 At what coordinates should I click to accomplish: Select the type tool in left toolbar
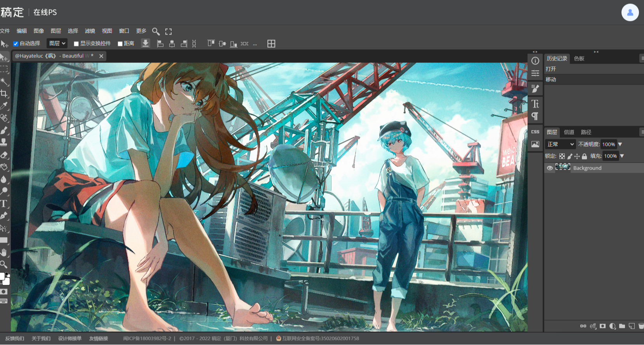pyautogui.click(x=4, y=203)
